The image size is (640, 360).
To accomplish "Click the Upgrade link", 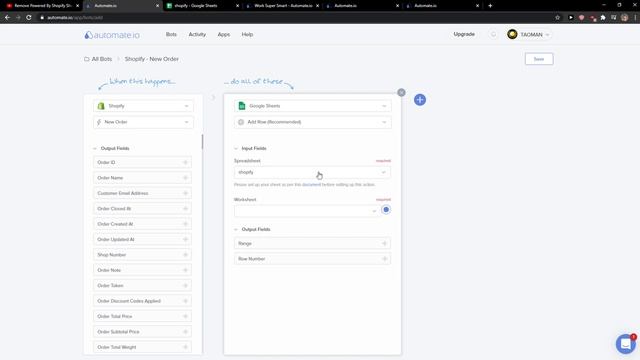I will click(x=464, y=34).
